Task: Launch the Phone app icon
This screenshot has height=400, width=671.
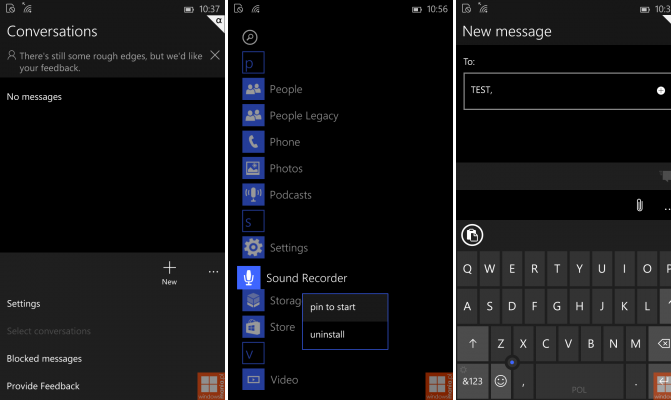Action: [x=253, y=142]
